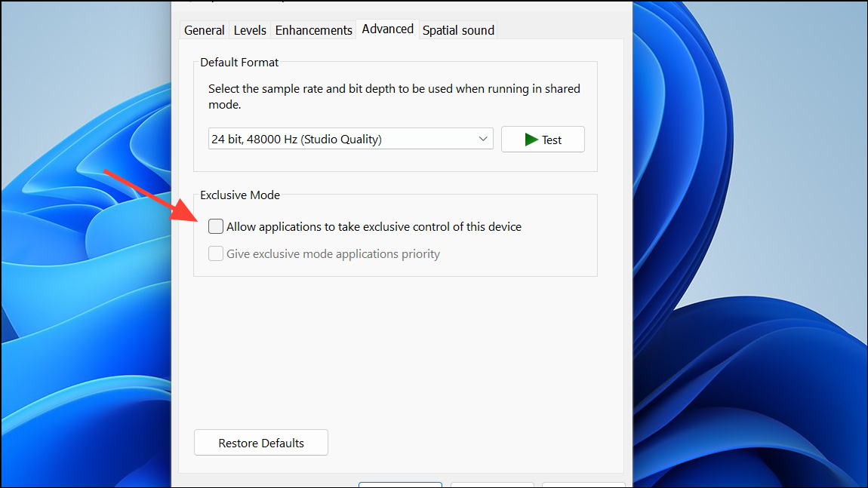Click the Default Format group heading
The image size is (868, 488).
pos(239,62)
